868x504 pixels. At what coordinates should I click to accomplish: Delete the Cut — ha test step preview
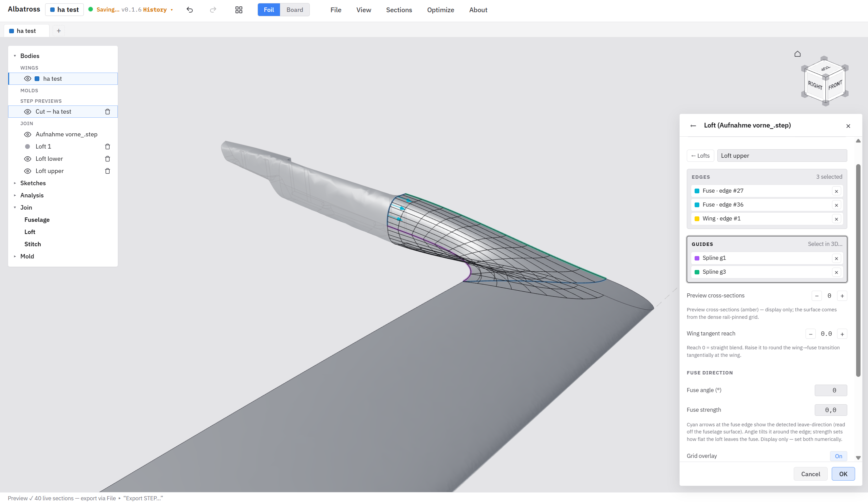pyautogui.click(x=108, y=112)
